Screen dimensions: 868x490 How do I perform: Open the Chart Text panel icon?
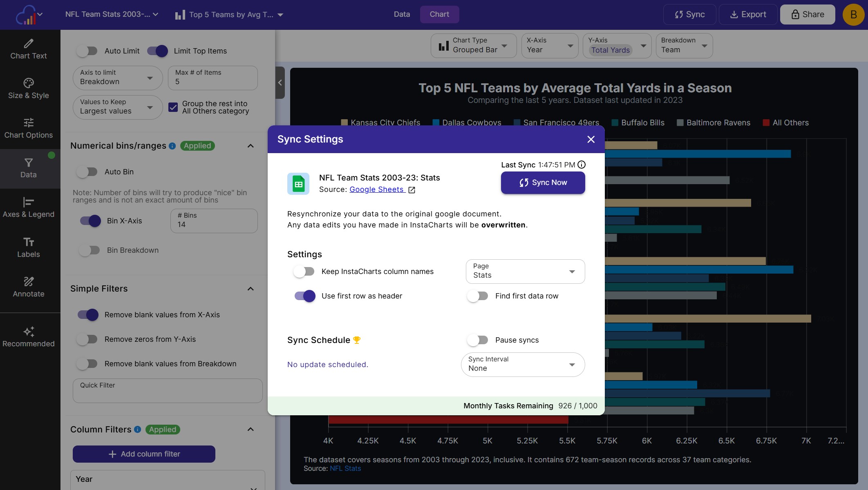click(28, 43)
